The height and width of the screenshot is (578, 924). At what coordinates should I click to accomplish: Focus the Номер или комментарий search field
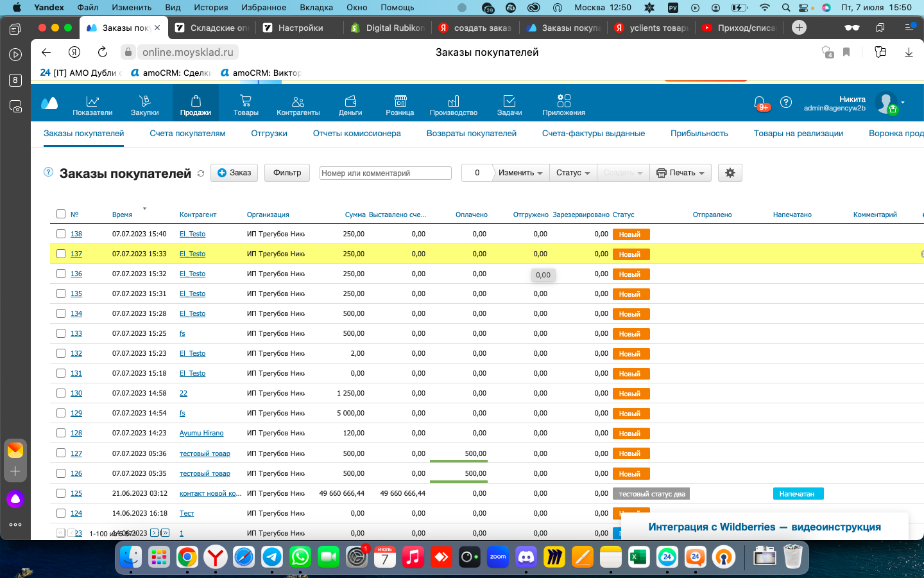click(x=386, y=173)
